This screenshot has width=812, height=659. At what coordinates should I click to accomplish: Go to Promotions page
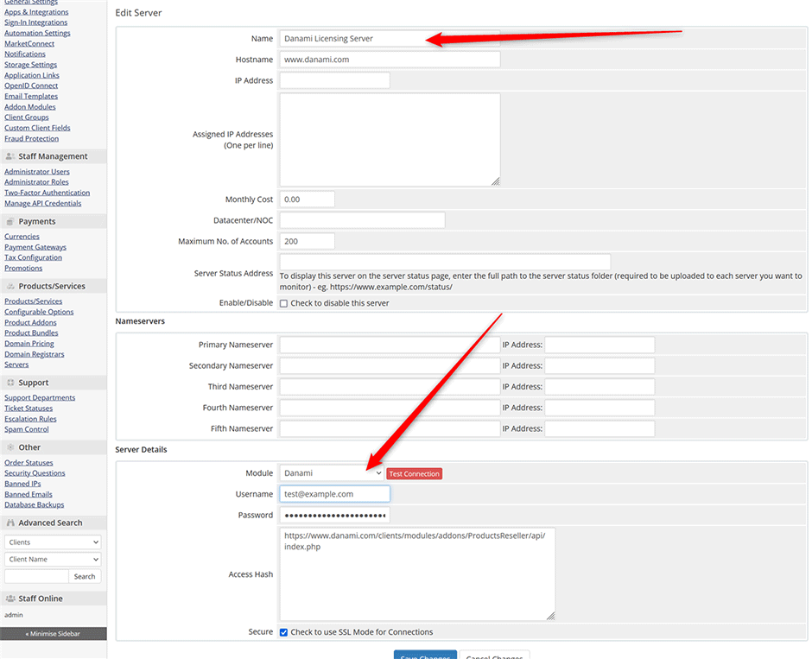pos(23,268)
